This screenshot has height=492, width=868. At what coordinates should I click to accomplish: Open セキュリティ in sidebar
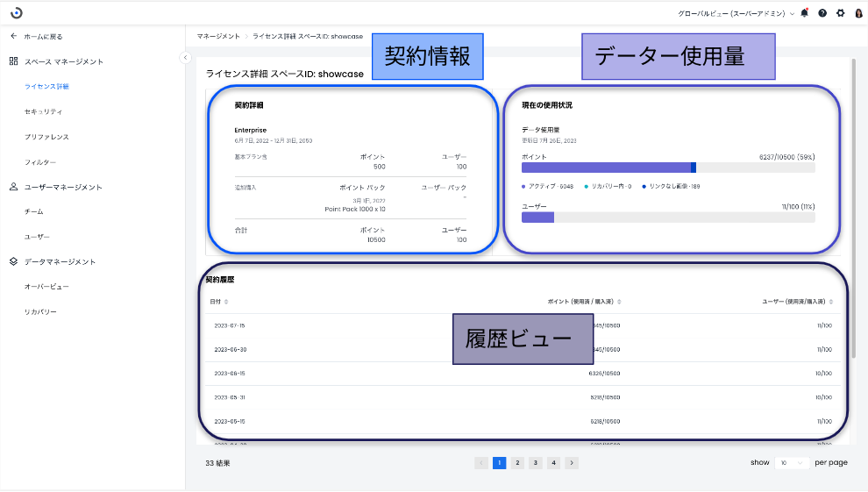click(x=43, y=111)
